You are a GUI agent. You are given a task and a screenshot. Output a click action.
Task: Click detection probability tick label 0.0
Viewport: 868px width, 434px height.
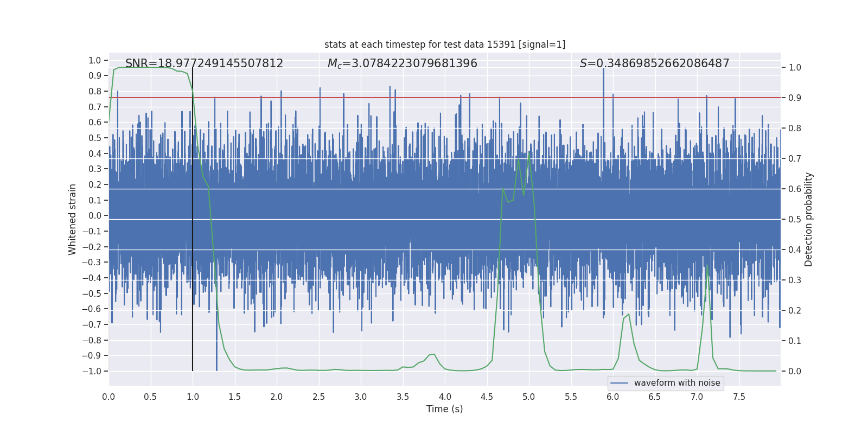[795, 372]
